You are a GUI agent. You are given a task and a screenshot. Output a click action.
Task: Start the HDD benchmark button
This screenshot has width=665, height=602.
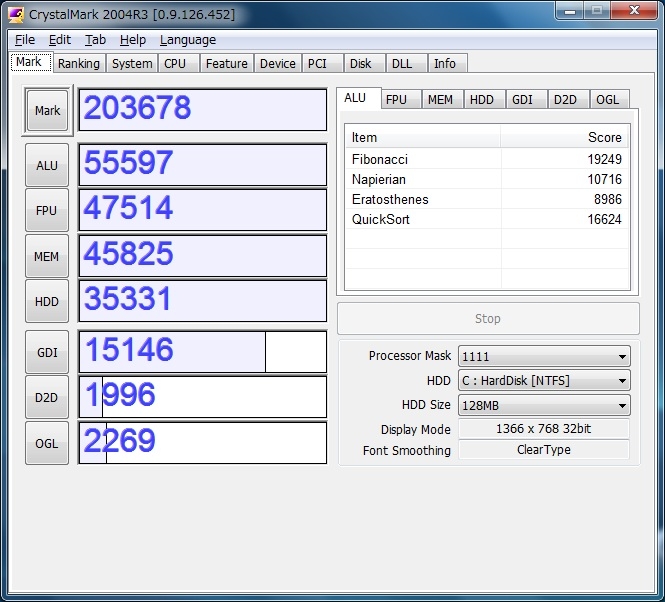click(47, 301)
